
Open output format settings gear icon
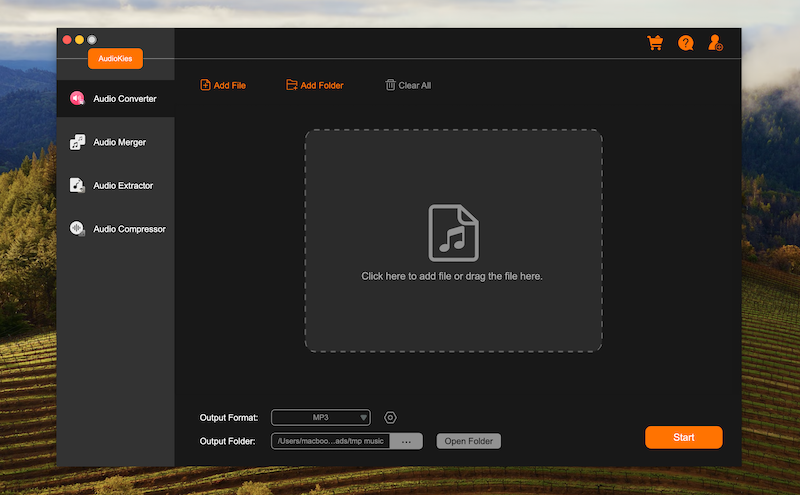click(x=391, y=418)
